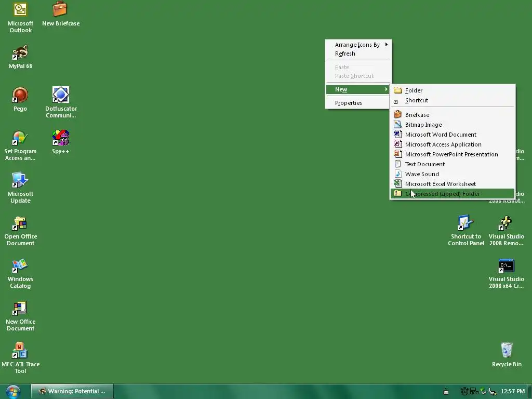The image size is (532, 399).
Task: Select the Dotfuscator Community shortcut icon
Action: pos(61,102)
